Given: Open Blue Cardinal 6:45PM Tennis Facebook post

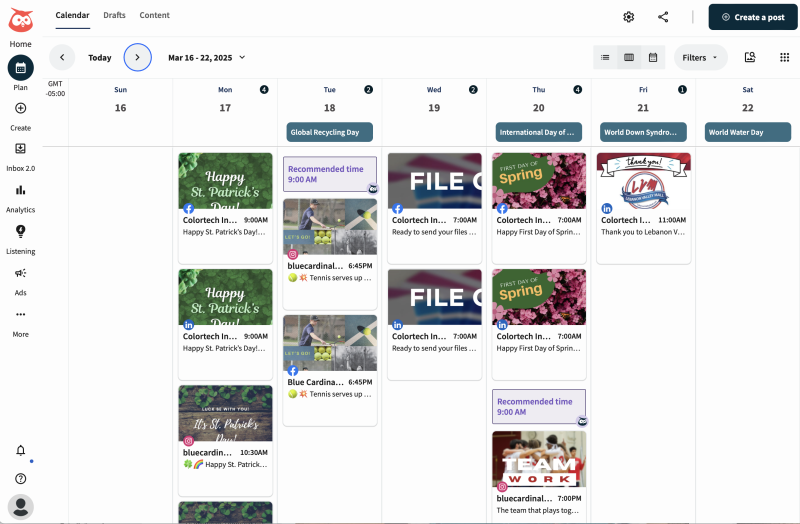Looking at the screenshot, I should (330, 370).
